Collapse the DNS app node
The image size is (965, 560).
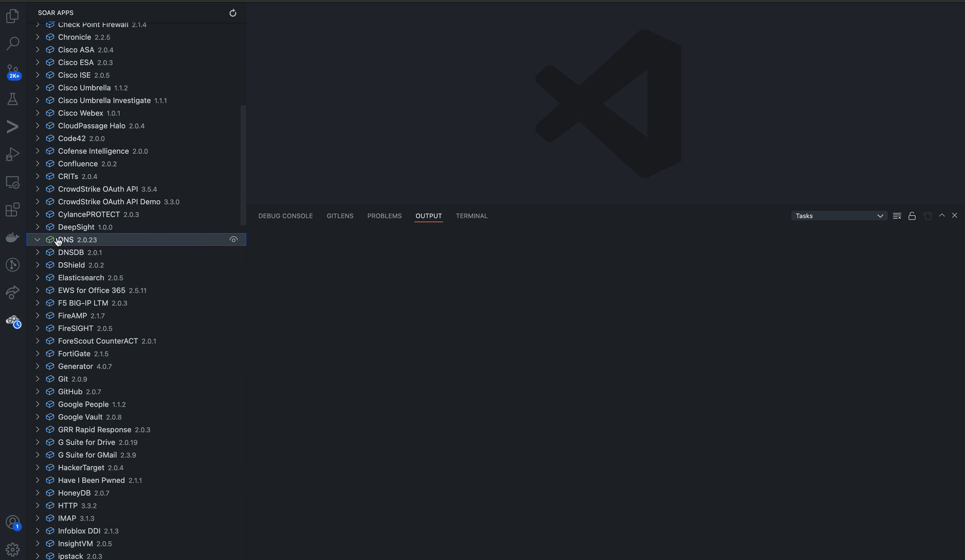click(37, 239)
